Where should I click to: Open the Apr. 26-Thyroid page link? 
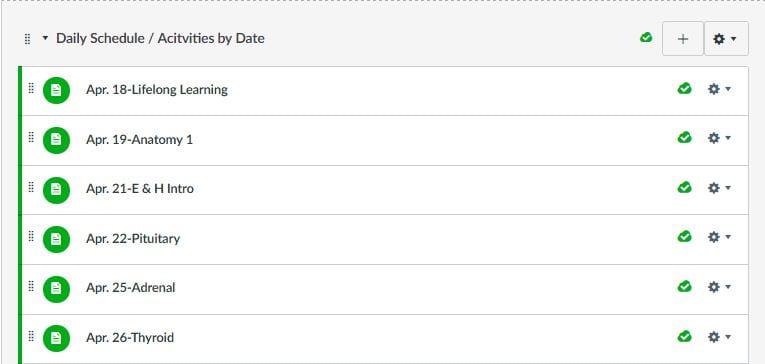click(130, 338)
